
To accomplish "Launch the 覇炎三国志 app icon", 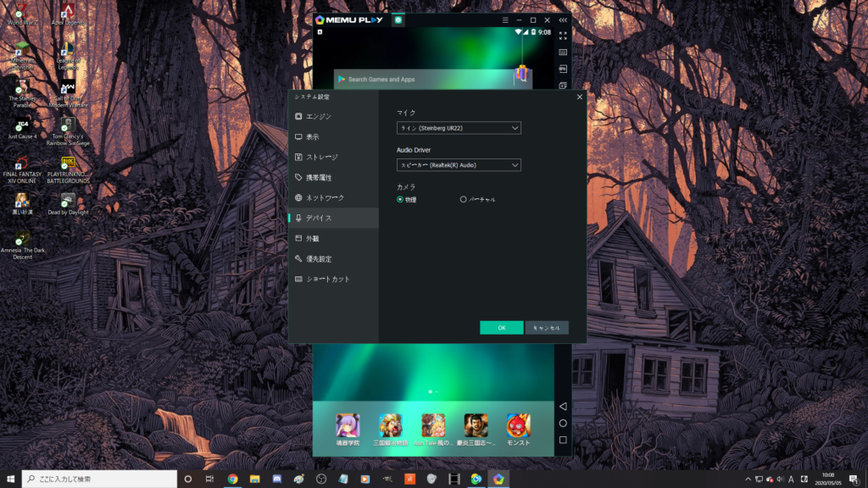I will 476,430.
